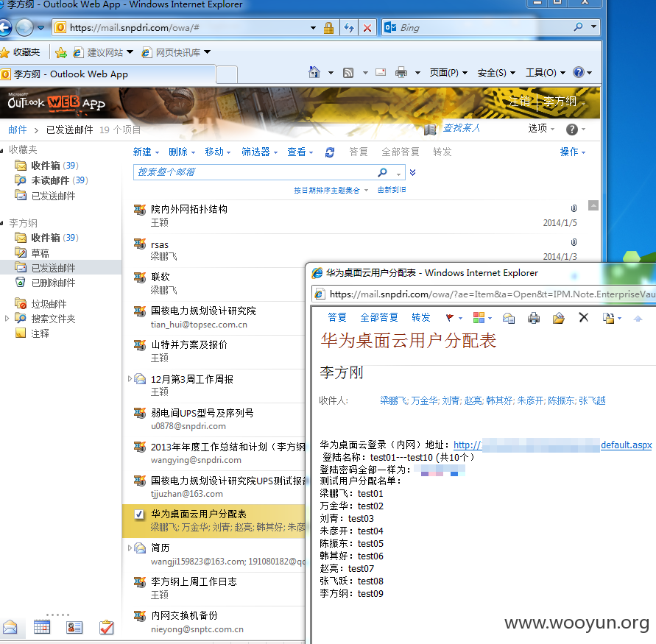Open 草稿 drafts folder
656x644 pixels.
point(40,253)
